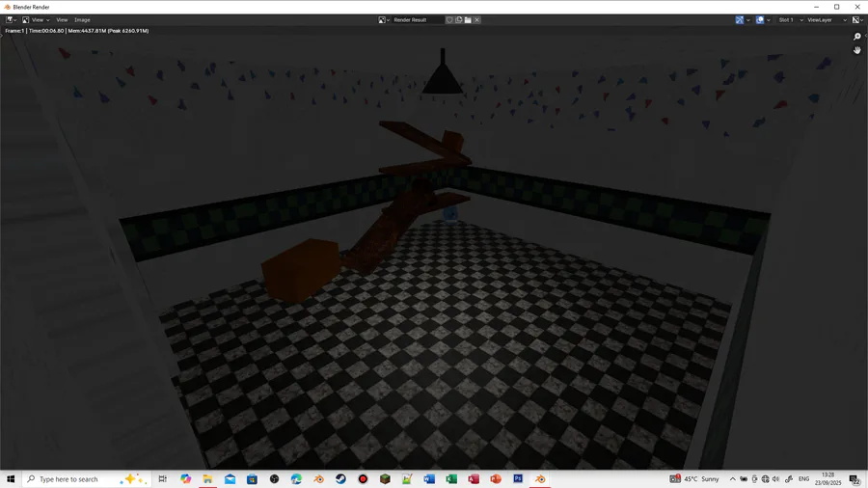
Task: Open Microsoft Excel from taskbar
Action: click(451, 479)
